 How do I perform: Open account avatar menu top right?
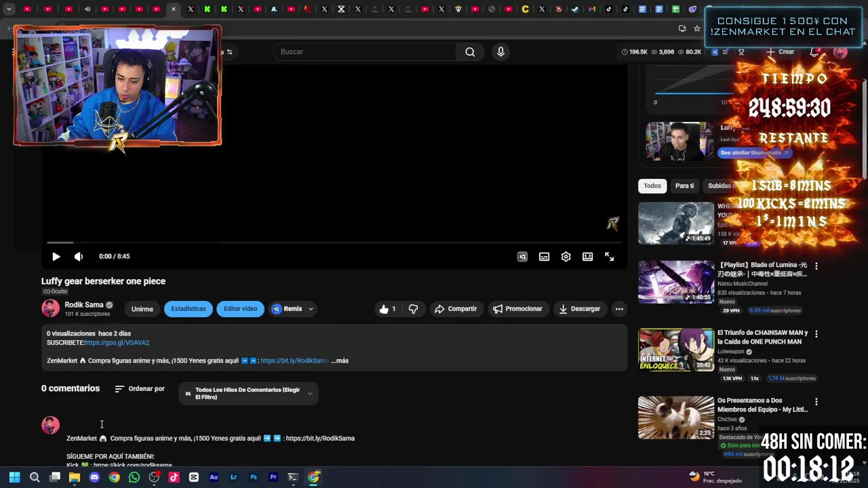(x=840, y=52)
